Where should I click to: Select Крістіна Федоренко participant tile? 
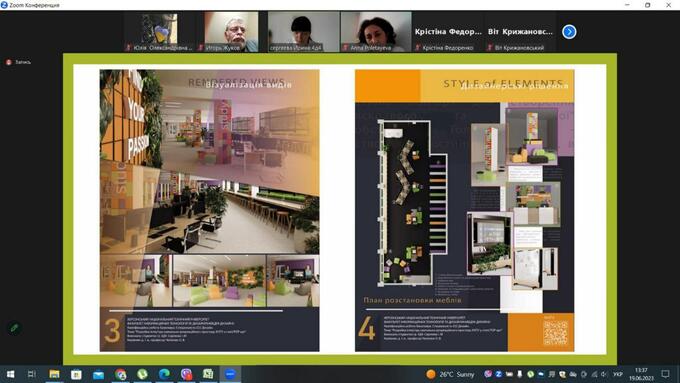point(448,32)
